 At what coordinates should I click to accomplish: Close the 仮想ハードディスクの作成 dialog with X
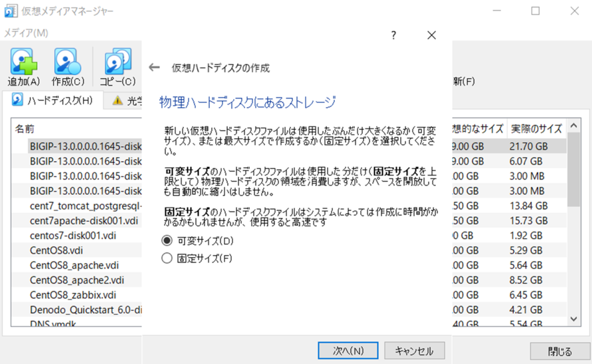(431, 35)
